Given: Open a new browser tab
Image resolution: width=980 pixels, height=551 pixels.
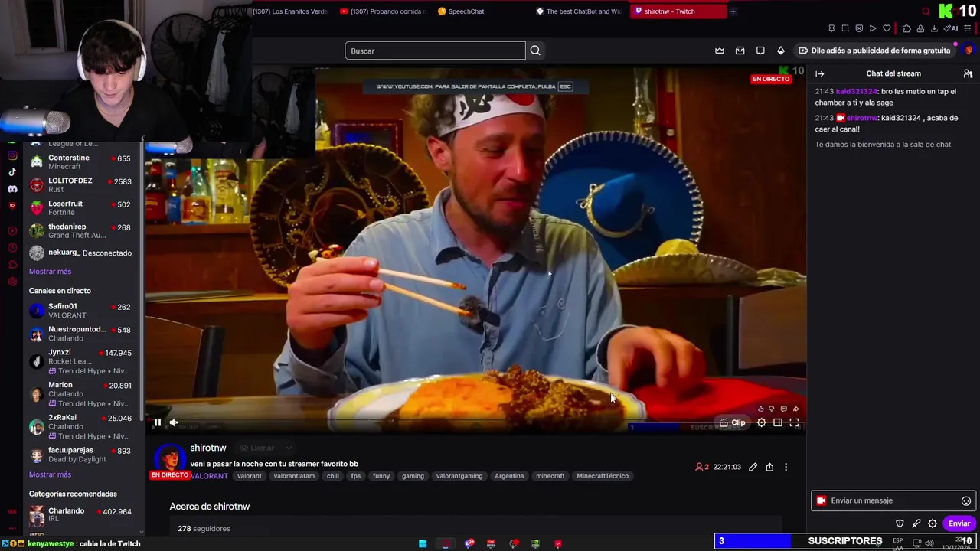Looking at the screenshot, I should [733, 11].
